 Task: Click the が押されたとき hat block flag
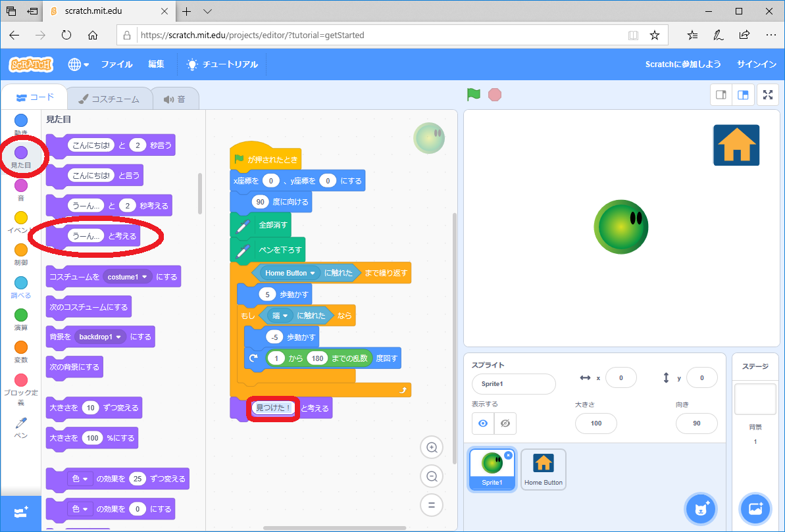[x=240, y=159]
